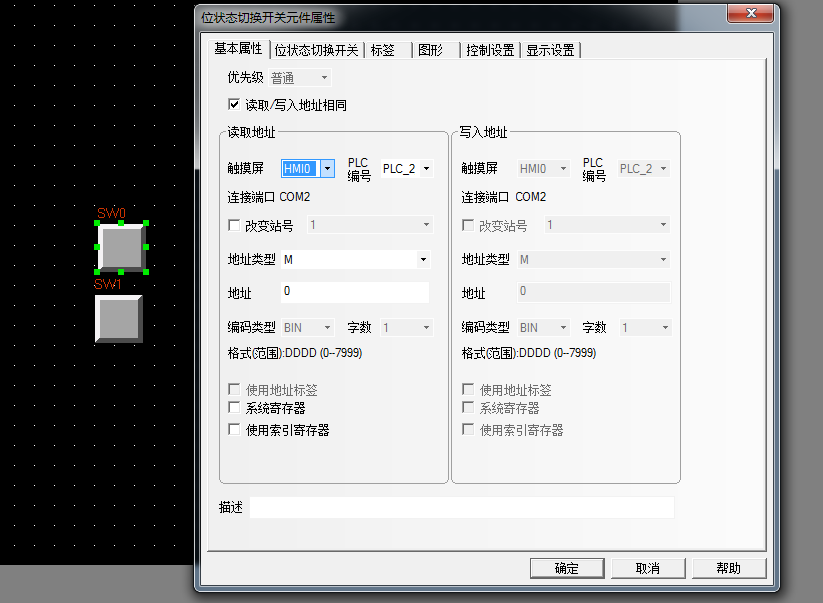The height and width of the screenshot is (603, 823).
Task: Uncheck 读取/写入地址相同 checkbox
Action: (x=235, y=104)
